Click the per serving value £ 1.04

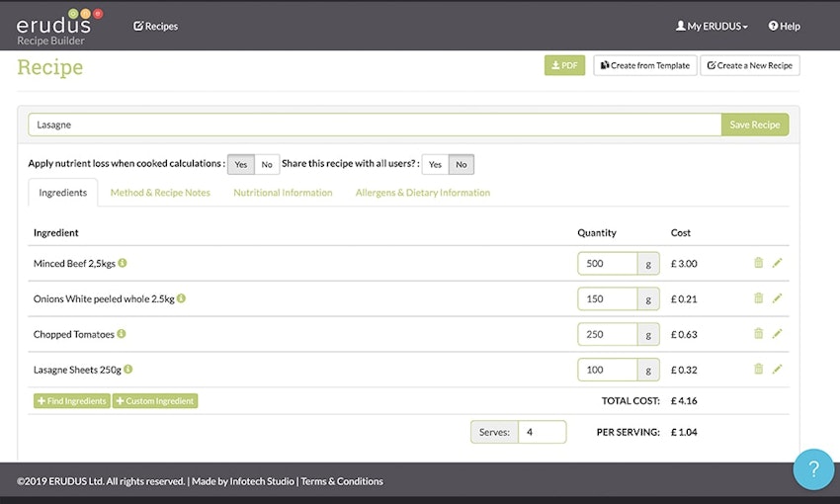click(684, 432)
